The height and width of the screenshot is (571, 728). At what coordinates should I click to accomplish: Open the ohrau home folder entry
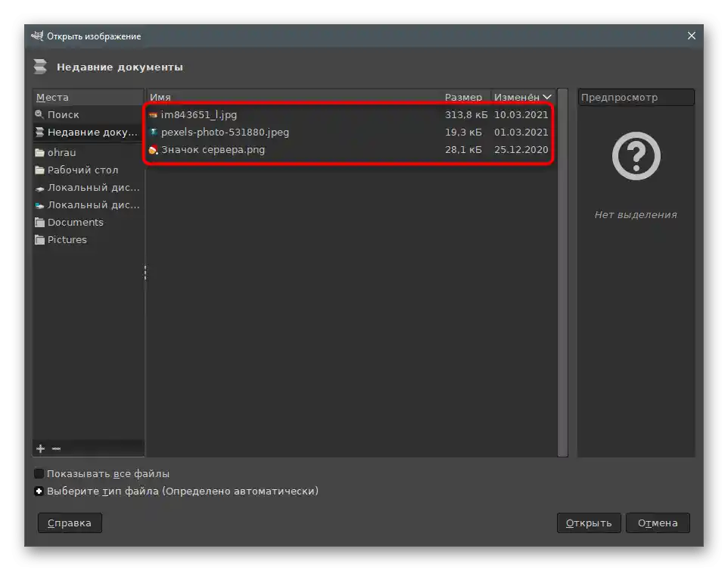89,152
